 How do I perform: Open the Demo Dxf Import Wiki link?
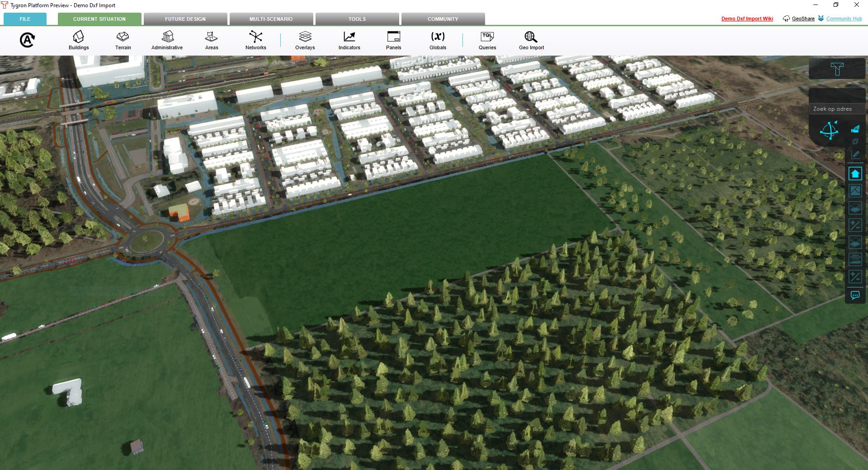(747, 19)
